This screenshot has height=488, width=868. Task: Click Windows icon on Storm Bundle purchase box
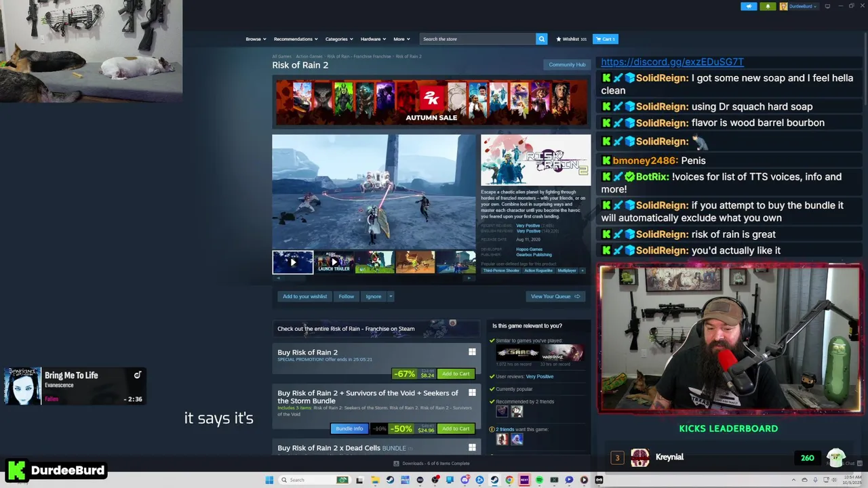tap(472, 392)
